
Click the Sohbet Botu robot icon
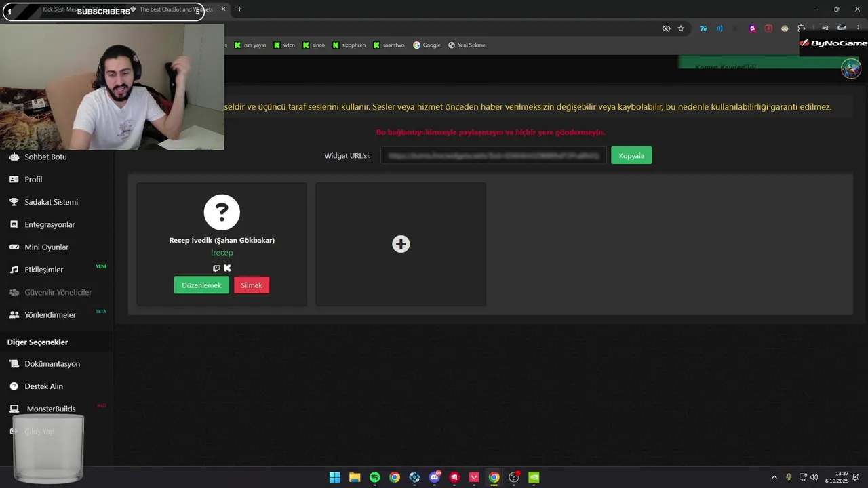(14, 157)
